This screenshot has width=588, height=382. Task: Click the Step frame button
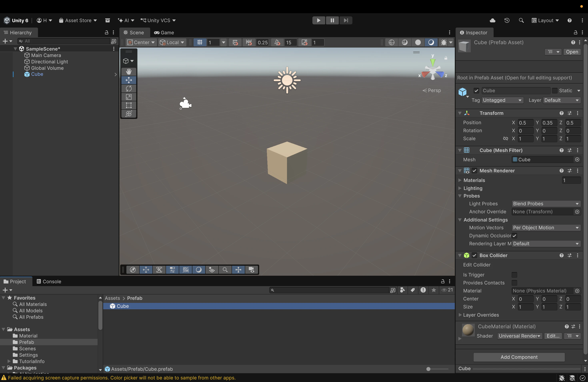coord(346,20)
